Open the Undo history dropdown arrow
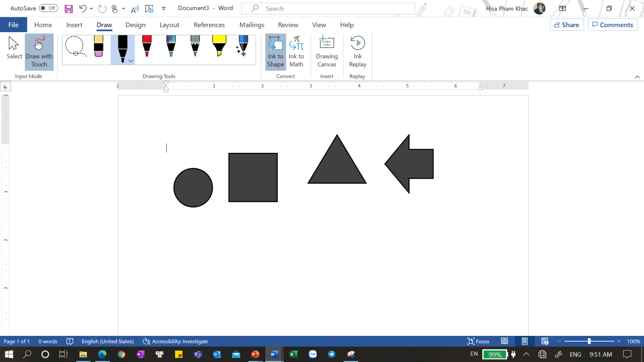The image size is (644, 362). pos(91,8)
